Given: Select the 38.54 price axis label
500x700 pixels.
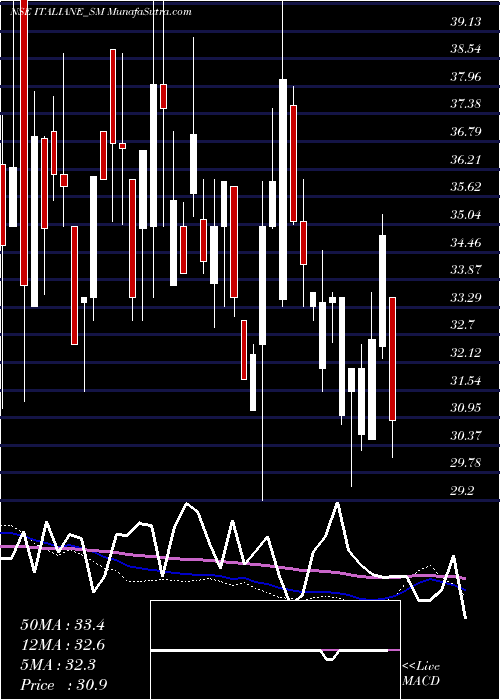Looking at the screenshot, I should [466, 49].
